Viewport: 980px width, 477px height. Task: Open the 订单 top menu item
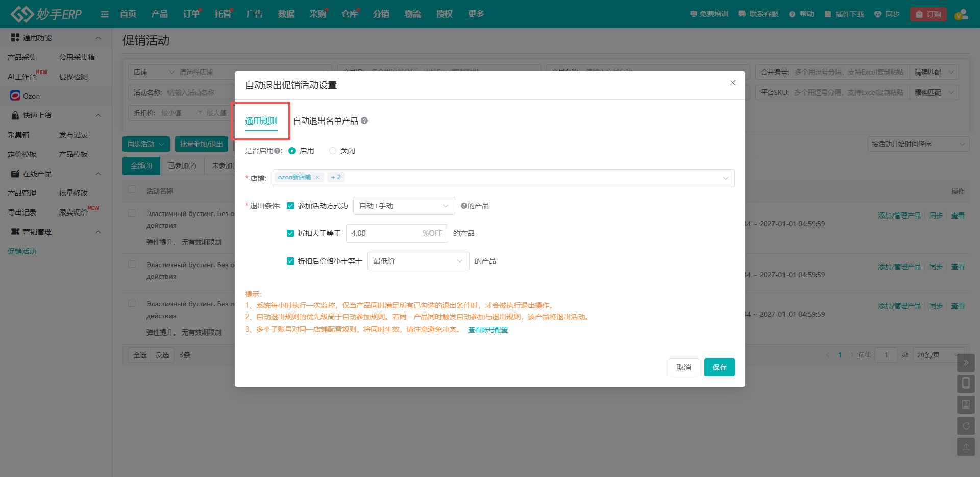191,14
